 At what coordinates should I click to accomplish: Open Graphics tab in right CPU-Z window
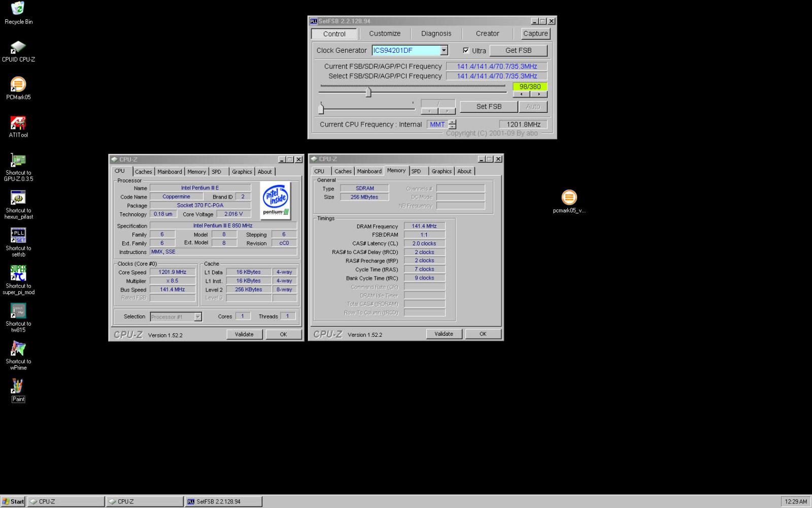pos(442,171)
